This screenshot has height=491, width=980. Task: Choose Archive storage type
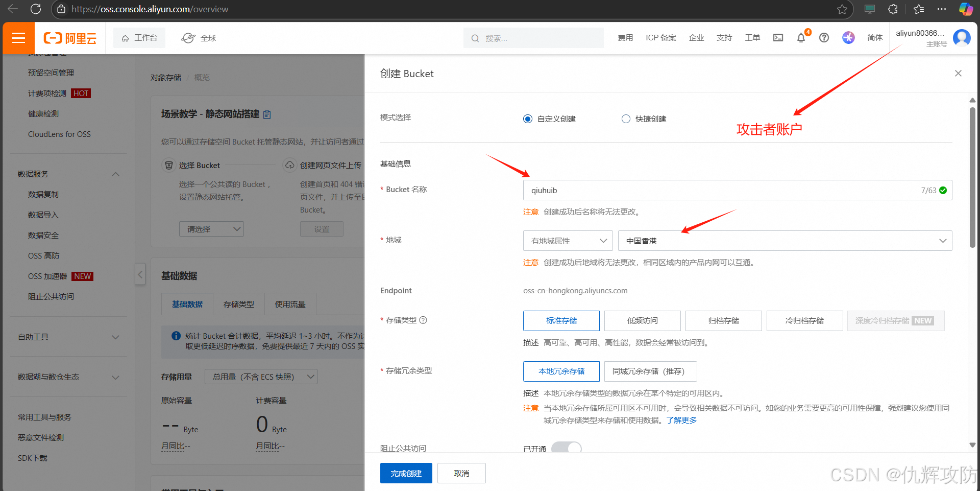point(724,321)
